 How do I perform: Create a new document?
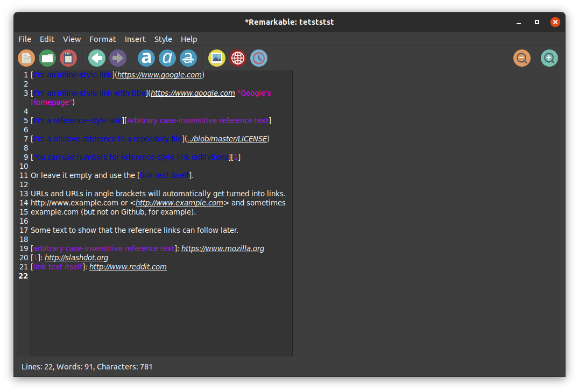26,58
